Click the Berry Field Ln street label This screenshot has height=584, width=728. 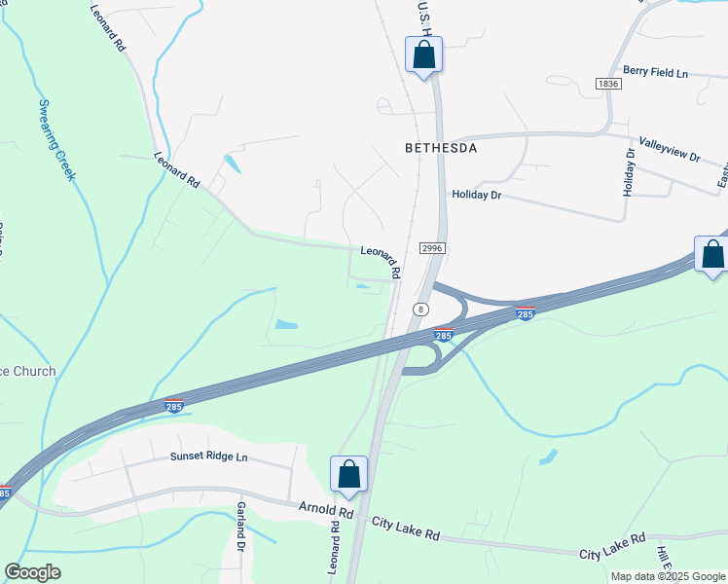pyautogui.click(x=655, y=72)
